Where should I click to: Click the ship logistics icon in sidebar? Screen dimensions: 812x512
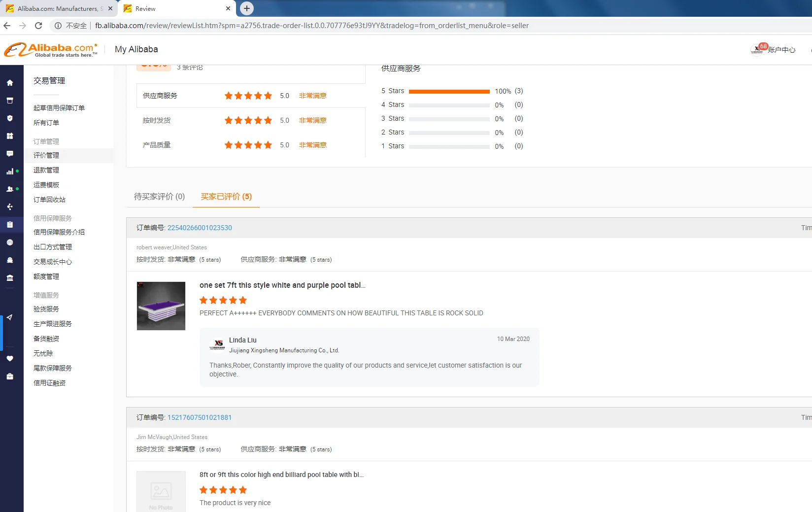[x=10, y=260]
